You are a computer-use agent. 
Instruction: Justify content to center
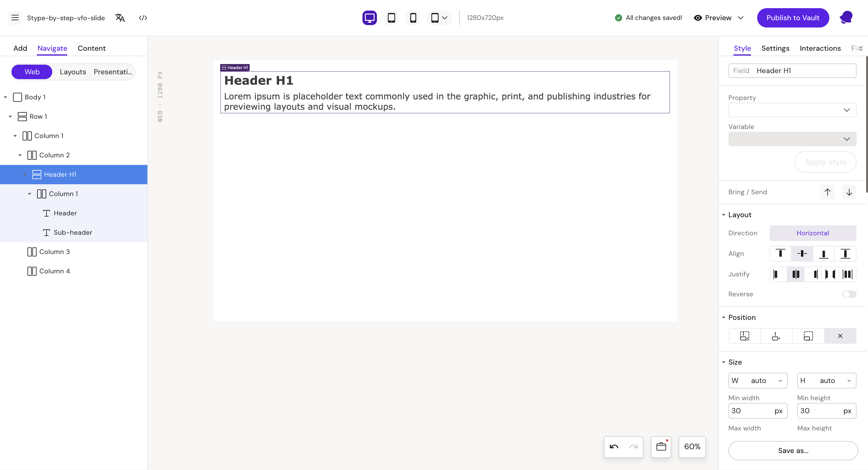tap(796, 274)
